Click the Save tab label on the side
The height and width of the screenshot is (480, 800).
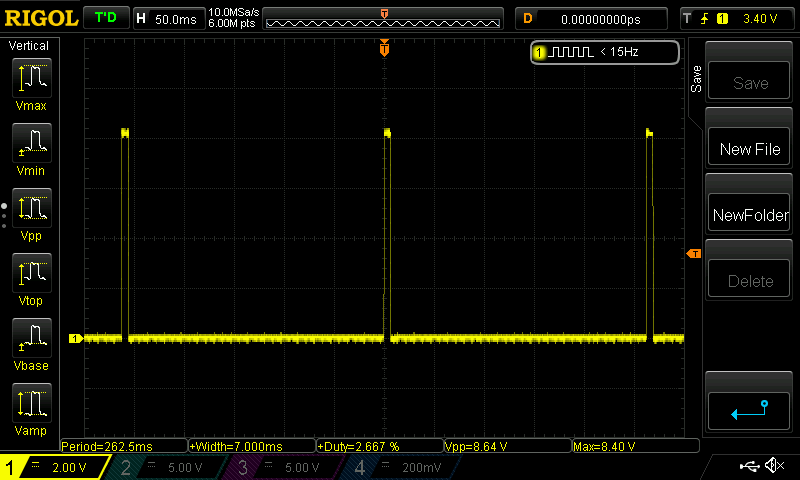click(696, 79)
